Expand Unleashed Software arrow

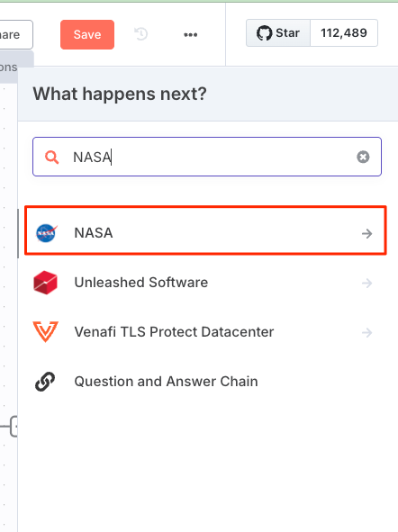[366, 283]
